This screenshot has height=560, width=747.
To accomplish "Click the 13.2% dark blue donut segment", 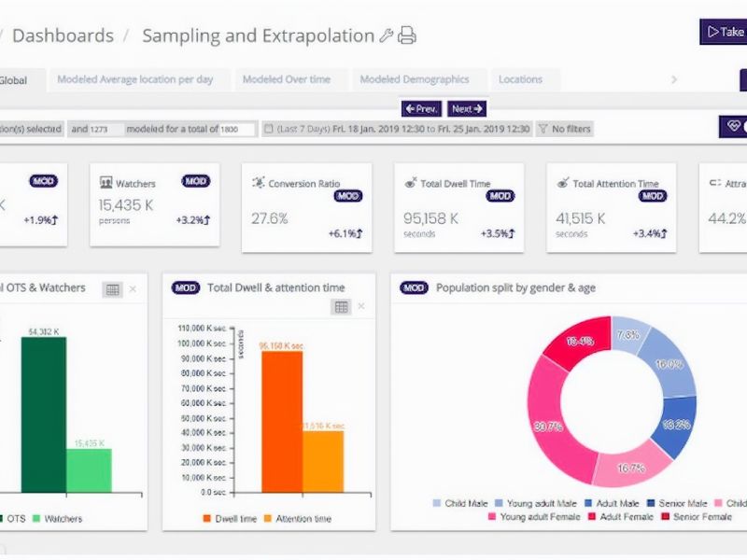I will tap(676, 425).
